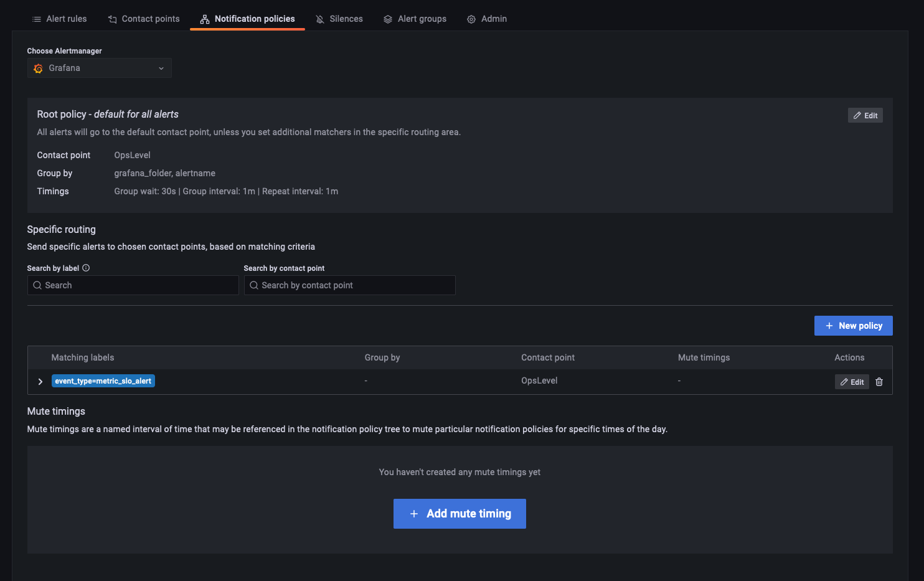Viewport: 924px width, 581px height.
Task: Click the Notification policies tree icon
Action: 204,19
